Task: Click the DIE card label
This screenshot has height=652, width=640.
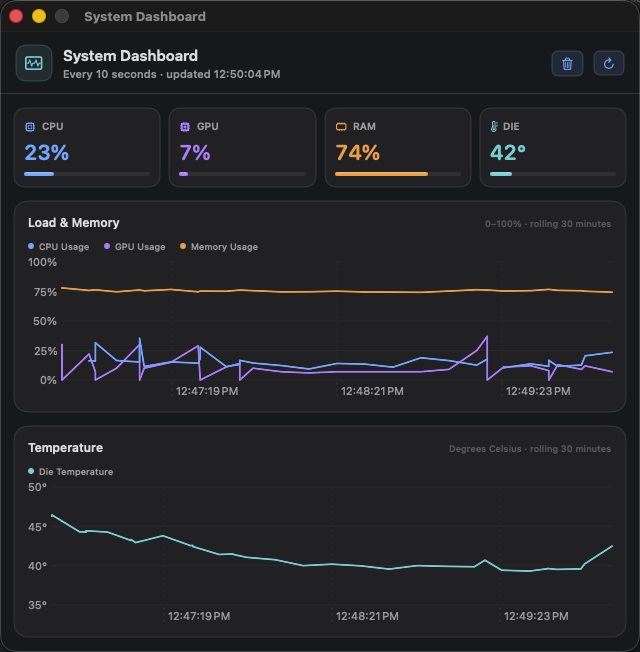Action: click(x=511, y=126)
